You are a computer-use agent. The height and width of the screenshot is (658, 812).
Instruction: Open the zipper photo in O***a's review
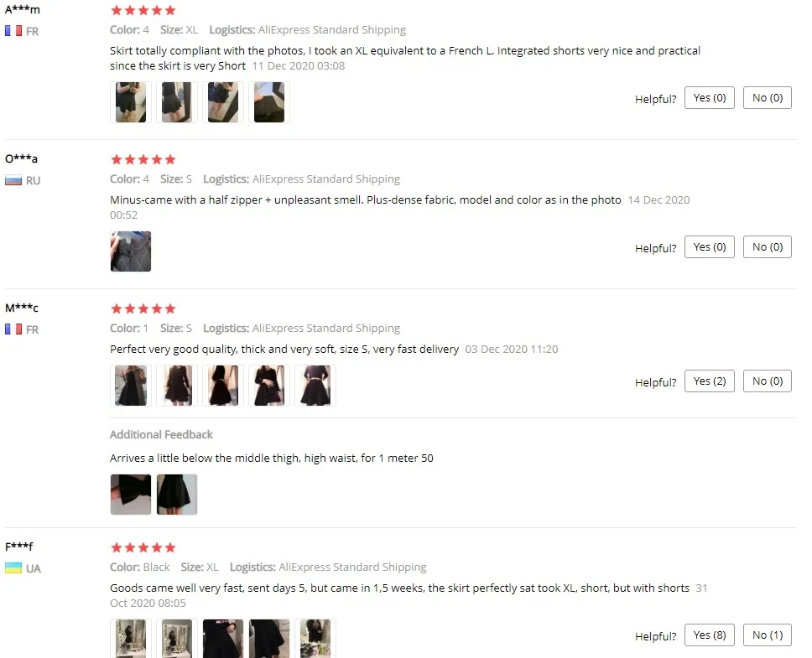point(131,251)
